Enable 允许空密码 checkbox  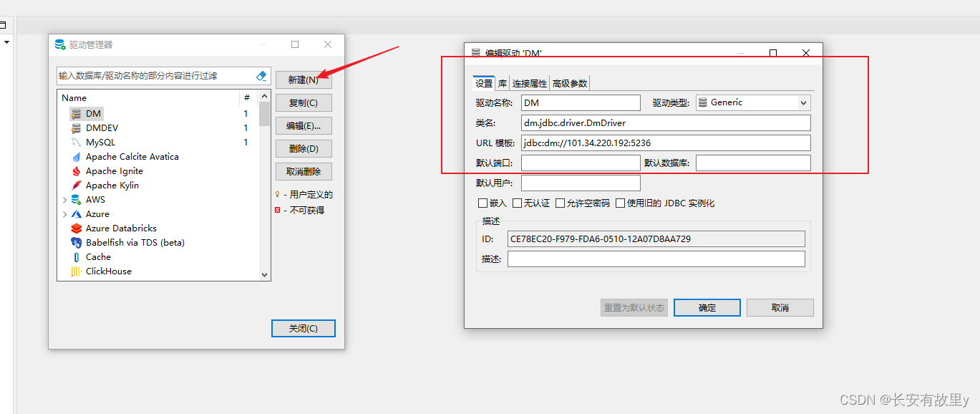pos(560,203)
